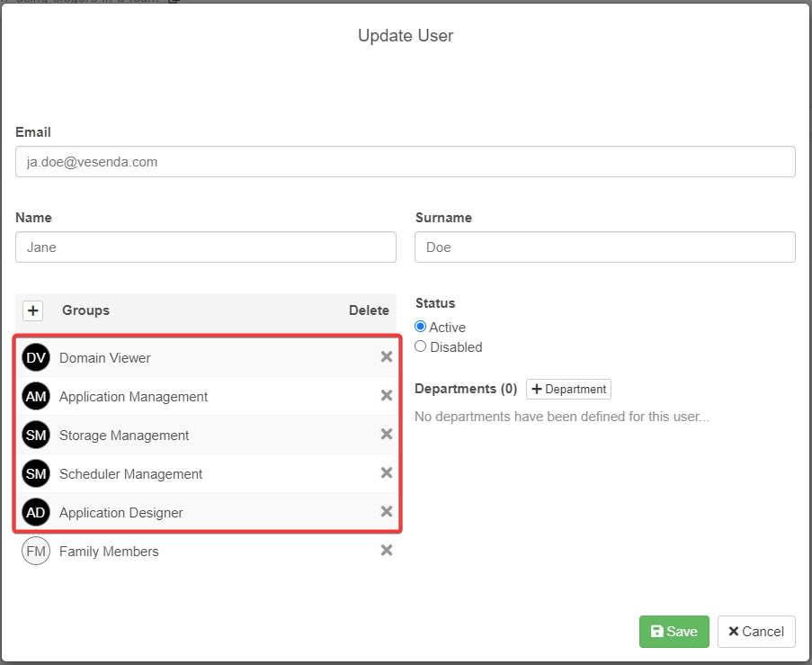This screenshot has width=812, height=665.
Task: Focus the Name field containing Jane
Action: [x=206, y=247]
